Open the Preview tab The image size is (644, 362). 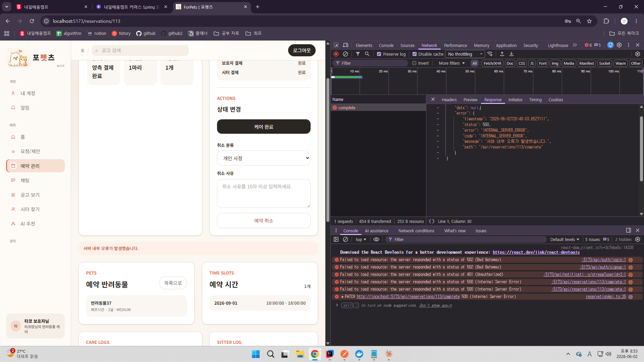coord(470,100)
